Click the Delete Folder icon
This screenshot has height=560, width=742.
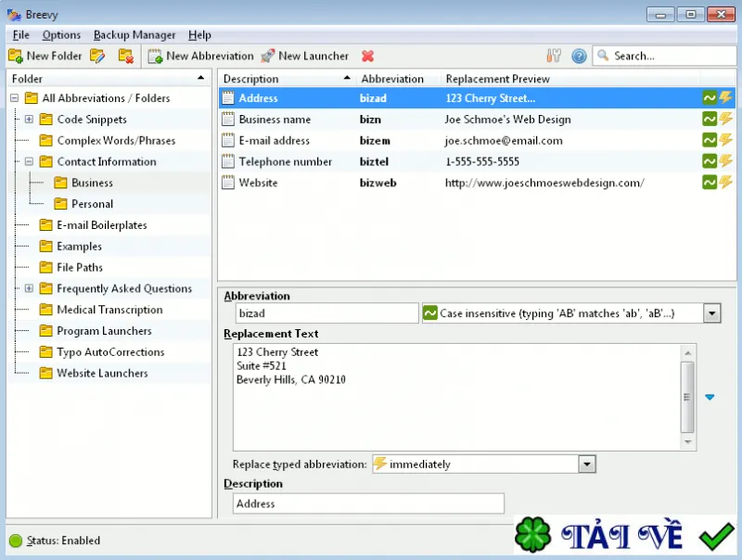coord(126,56)
